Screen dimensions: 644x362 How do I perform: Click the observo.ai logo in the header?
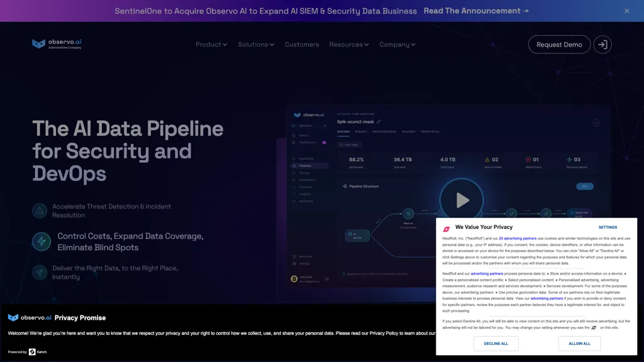(x=57, y=43)
